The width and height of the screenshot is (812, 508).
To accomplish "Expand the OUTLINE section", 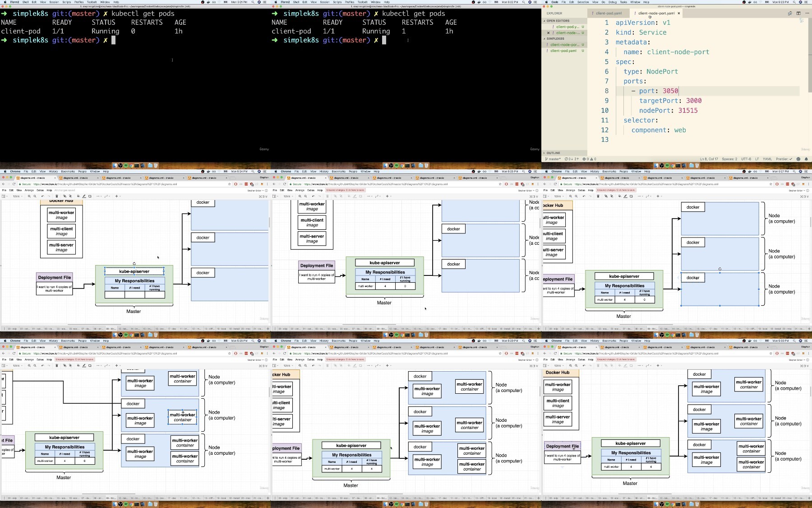I will [553, 153].
